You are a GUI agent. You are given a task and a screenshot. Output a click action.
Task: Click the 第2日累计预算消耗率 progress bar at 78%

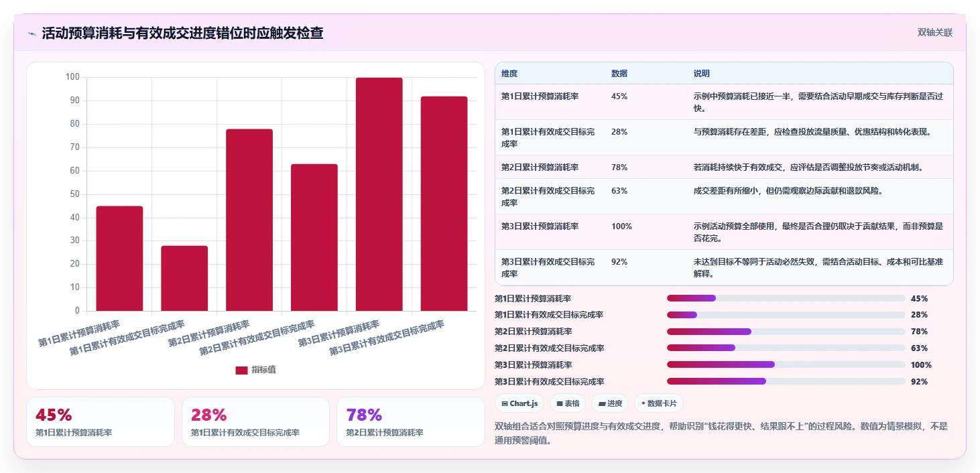click(x=786, y=332)
